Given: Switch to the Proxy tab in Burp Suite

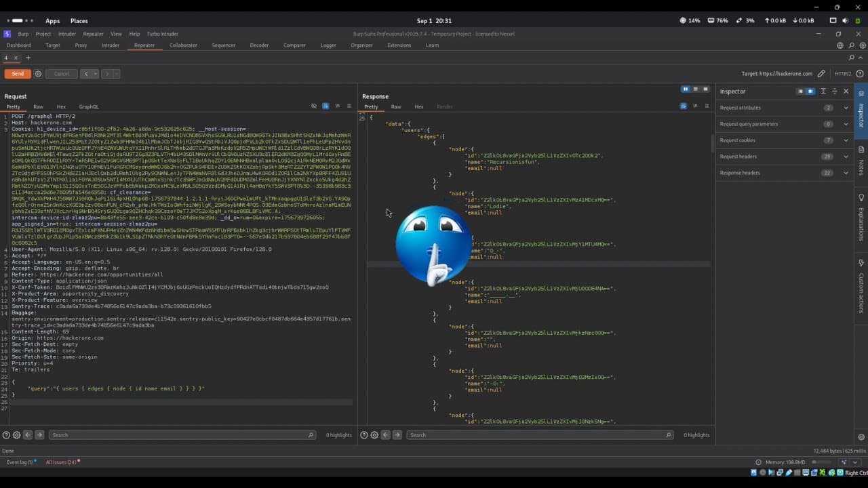Looking at the screenshot, I should click(81, 45).
